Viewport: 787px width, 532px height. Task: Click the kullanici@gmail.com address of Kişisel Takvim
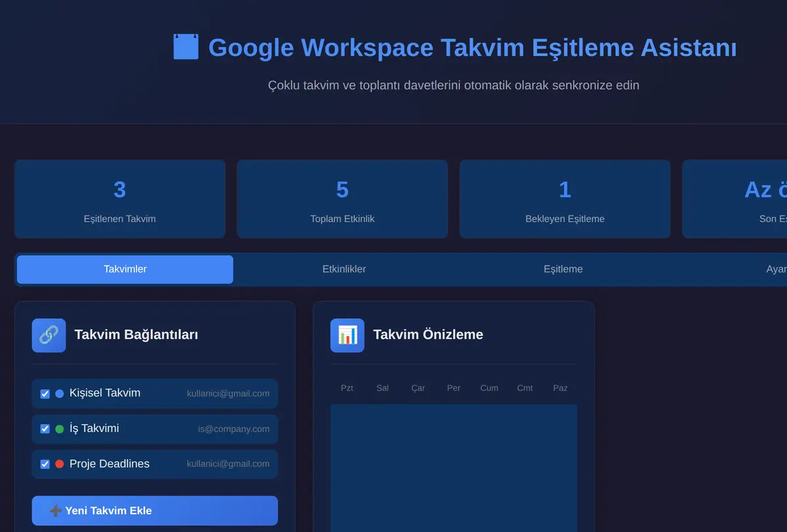(x=228, y=394)
